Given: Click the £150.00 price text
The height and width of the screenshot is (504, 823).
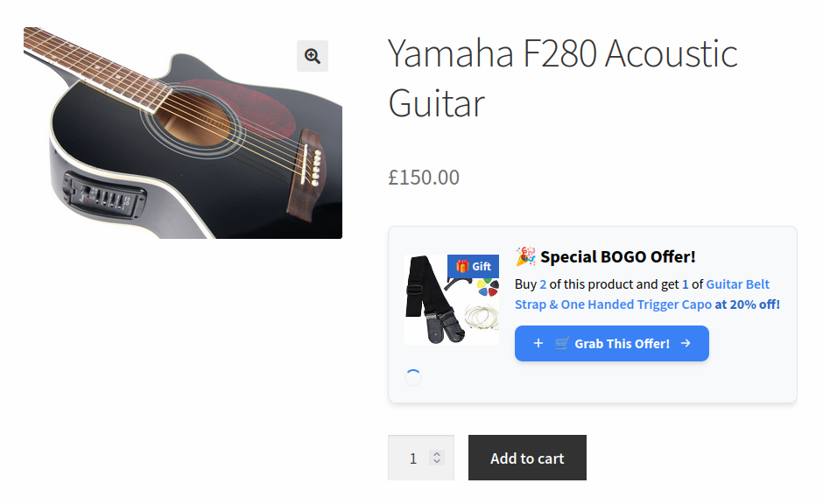Looking at the screenshot, I should point(424,178).
